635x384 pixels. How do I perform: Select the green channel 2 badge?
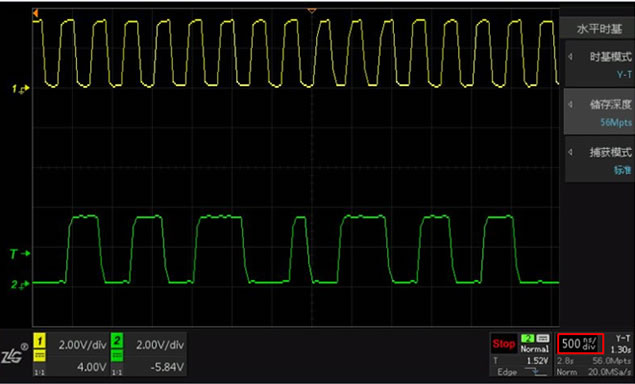117,341
